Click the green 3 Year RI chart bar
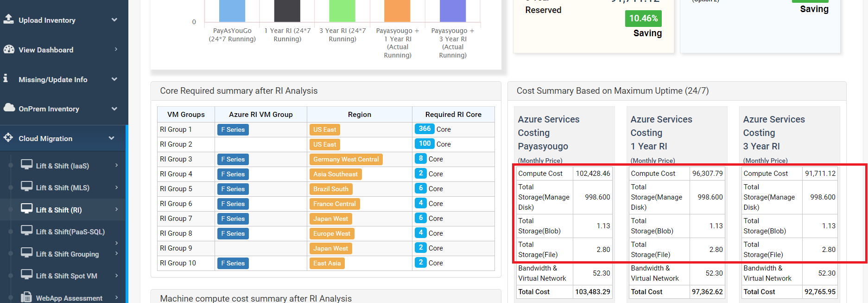This screenshot has width=868, height=303. 342,11
